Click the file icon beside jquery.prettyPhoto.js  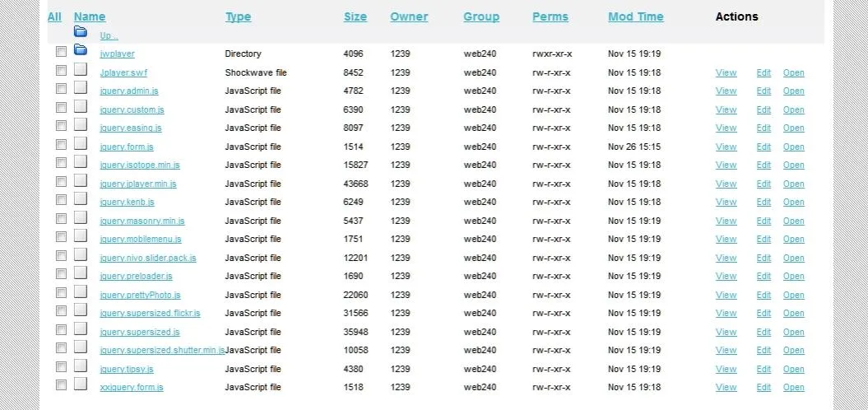point(81,291)
